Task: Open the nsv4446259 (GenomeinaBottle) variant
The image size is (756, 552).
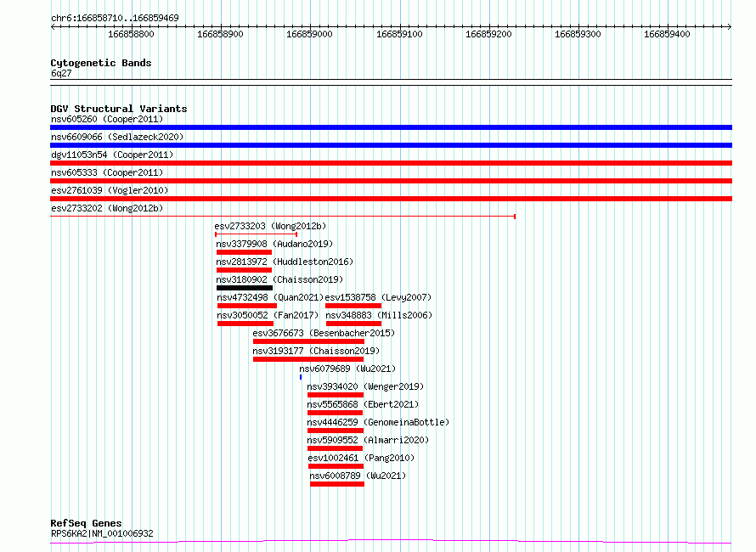Action: (378, 422)
